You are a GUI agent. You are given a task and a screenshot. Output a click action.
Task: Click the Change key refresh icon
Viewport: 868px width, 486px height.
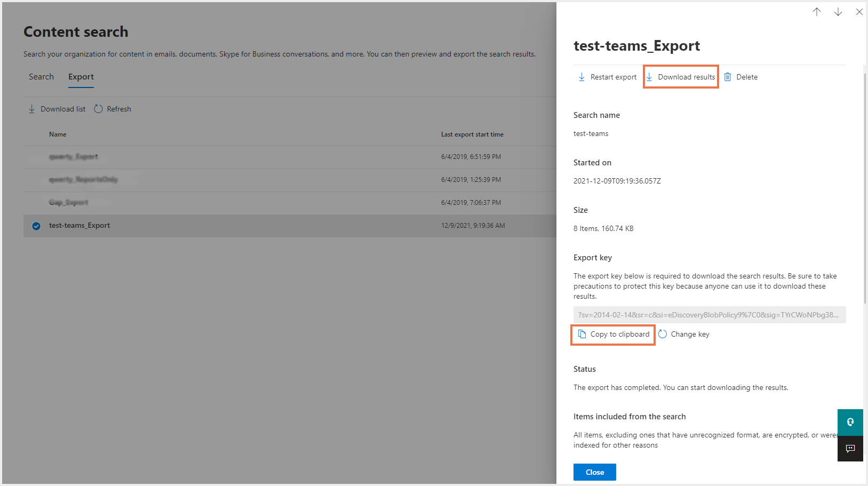pos(663,334)
